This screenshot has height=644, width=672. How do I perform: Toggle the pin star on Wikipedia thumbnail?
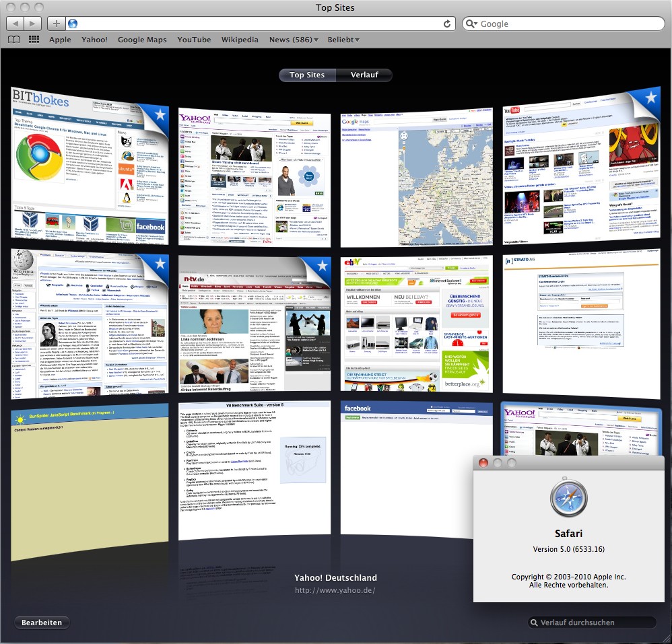point(160,263)
